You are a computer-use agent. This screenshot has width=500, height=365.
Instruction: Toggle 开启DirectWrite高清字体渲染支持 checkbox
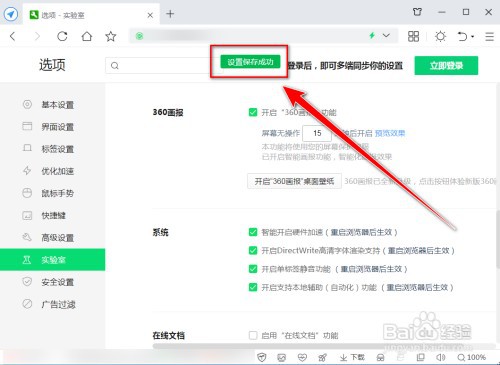tap(253, 250)
